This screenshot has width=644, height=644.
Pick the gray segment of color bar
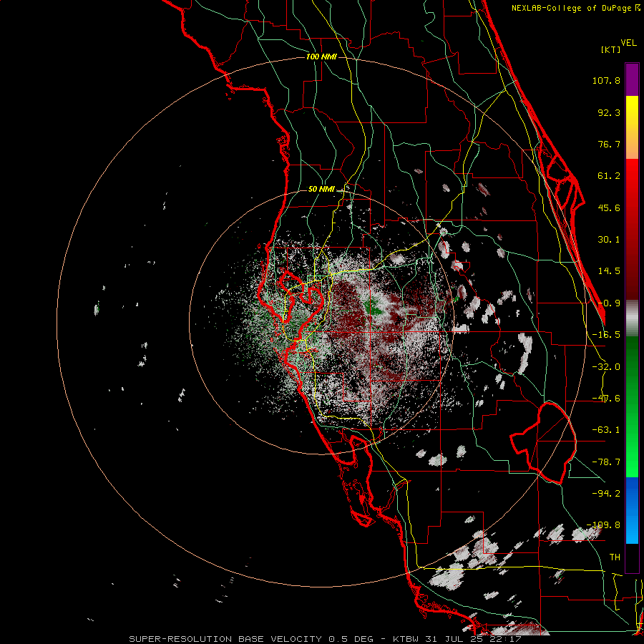pyautogui.click(x=632, y=318)
